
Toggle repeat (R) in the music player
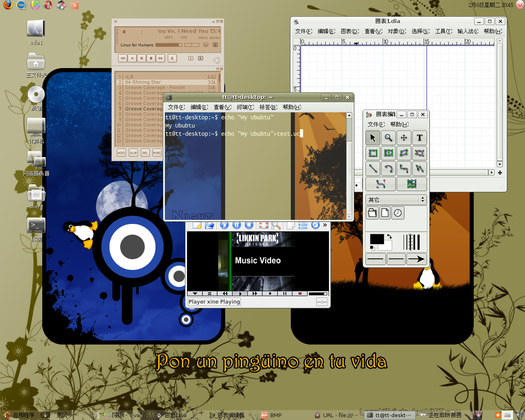201,58
